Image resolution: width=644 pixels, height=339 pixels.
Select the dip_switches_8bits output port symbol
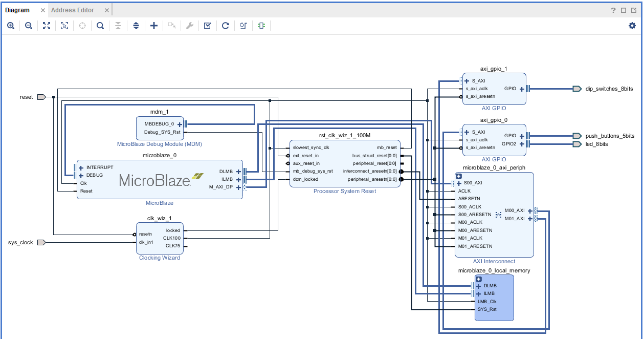(577, 89)
